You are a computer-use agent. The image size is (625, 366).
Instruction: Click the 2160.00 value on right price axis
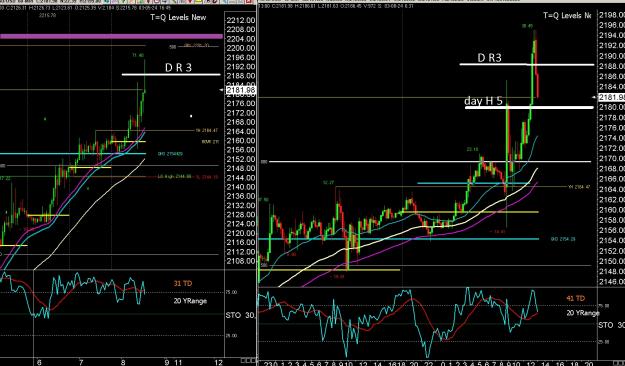[x=612, y=210]
